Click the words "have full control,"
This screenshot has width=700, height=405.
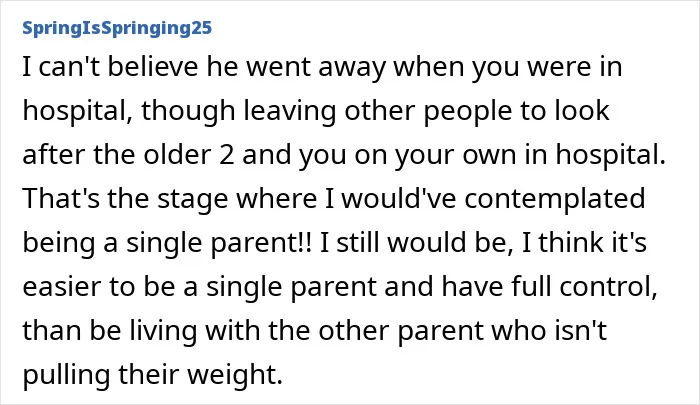[550, 286]
